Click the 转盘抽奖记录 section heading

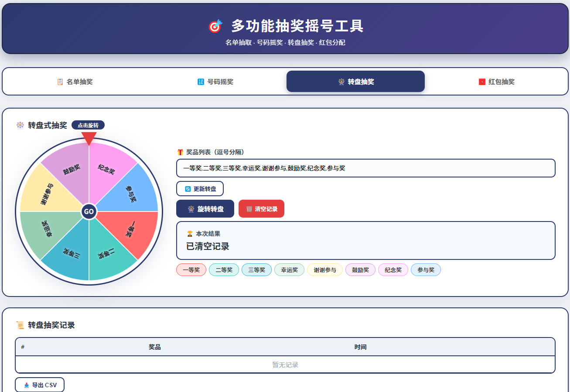pyautogui.click(x=51, y=325)
